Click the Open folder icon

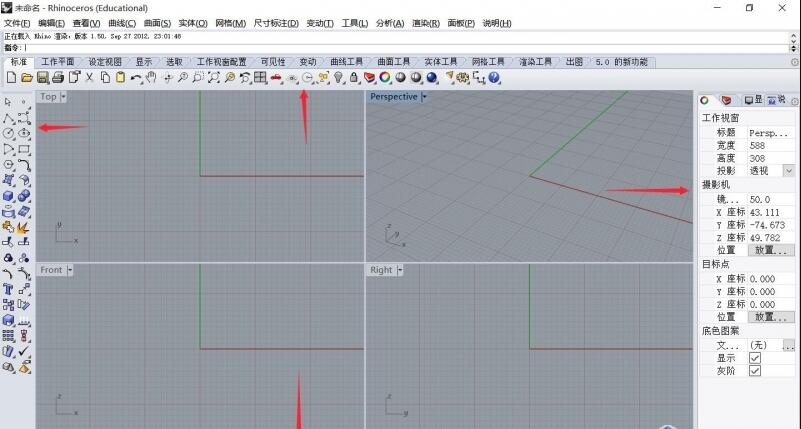coord(27,77)
